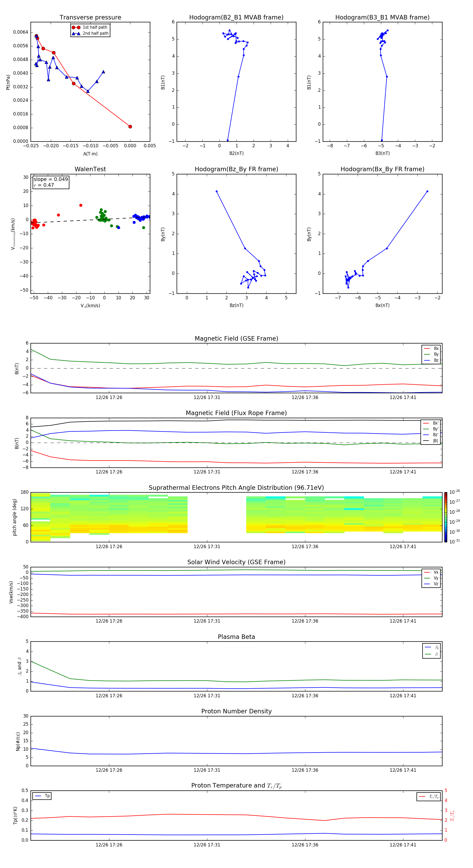The width and height of the screenshot is (473, 868).
Task: Click the "Hodogram(B3_B1 MVAB frame)" title
Action: (x=382, y=17)
